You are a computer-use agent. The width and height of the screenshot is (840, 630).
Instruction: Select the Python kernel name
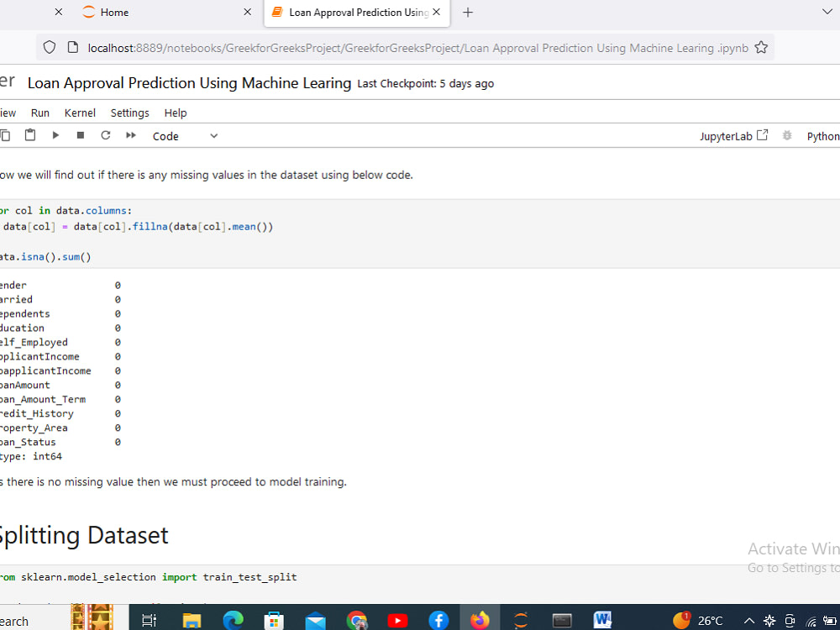tap(823, 137)
